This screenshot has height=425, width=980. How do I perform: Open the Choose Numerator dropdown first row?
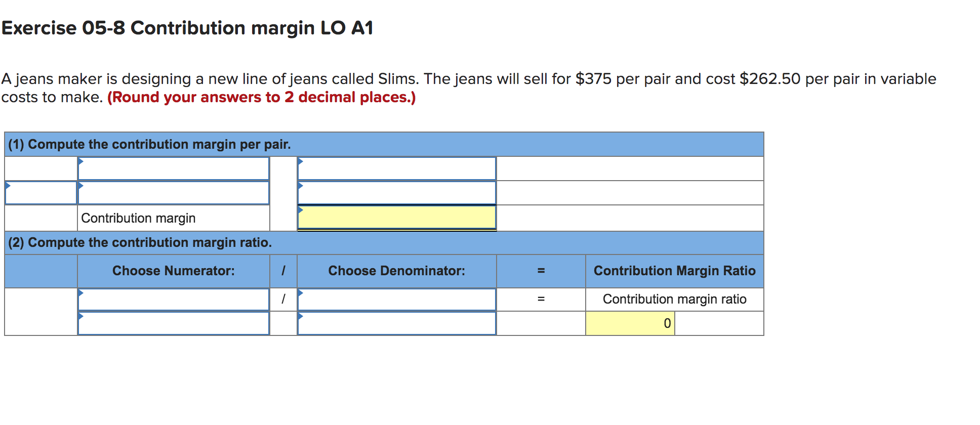tap(174, 300)
